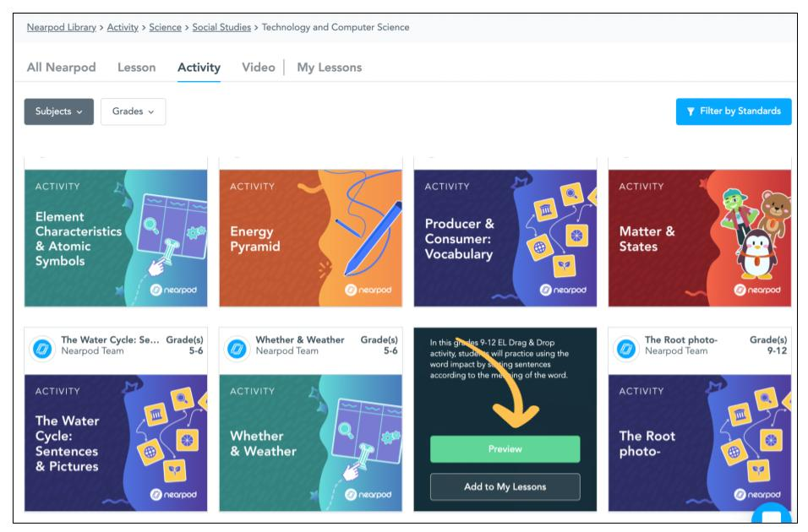Open The Water Cycle: Sentences & Pictures thumbnail
Screen dimensions: 808x532
pos(116,442)
